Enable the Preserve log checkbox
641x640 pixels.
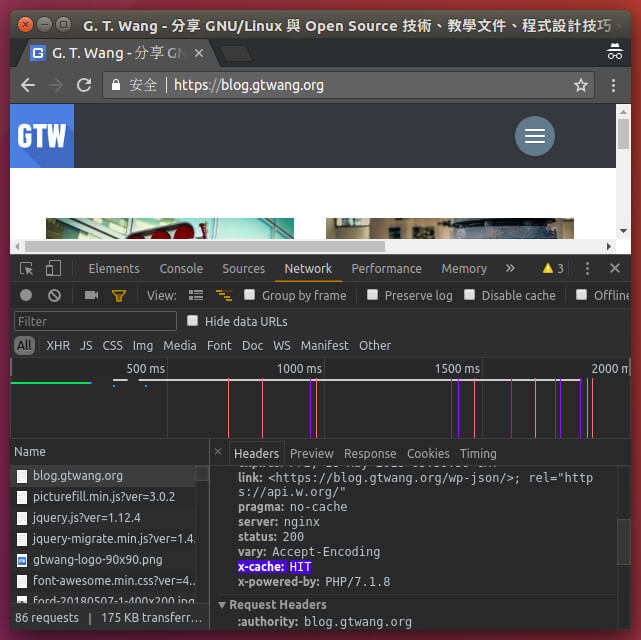pyautogui.click(x=372, y=295)
